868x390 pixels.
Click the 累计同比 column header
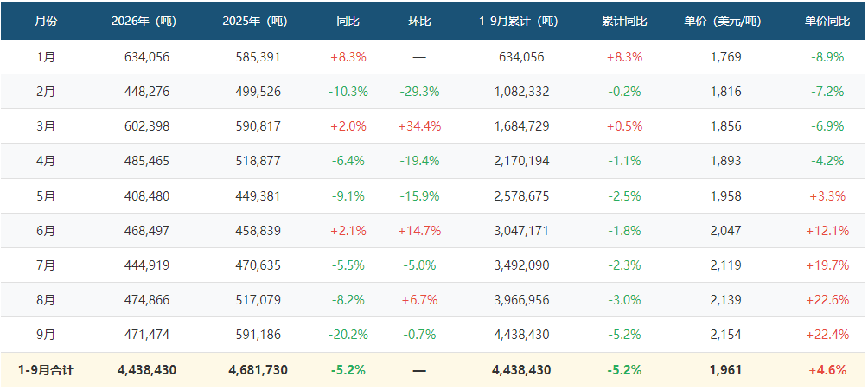624,22
